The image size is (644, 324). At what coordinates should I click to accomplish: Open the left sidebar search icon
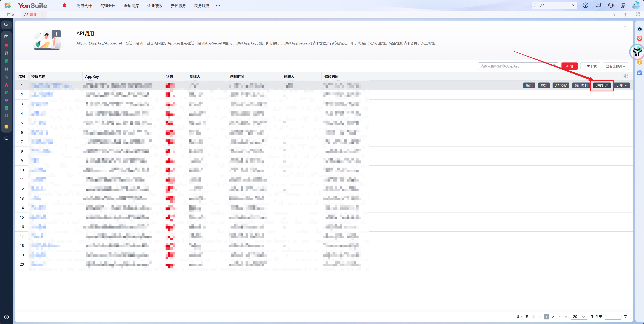click(6, 24)
